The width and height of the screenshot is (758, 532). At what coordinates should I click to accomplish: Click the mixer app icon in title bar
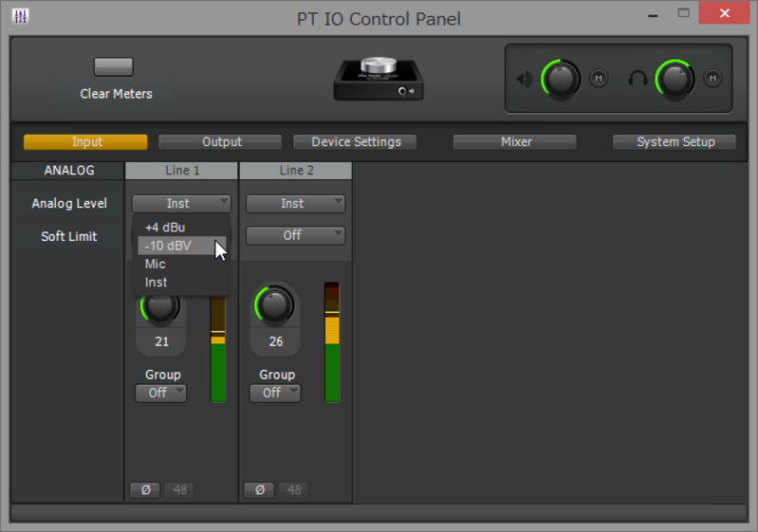[20, 17]
